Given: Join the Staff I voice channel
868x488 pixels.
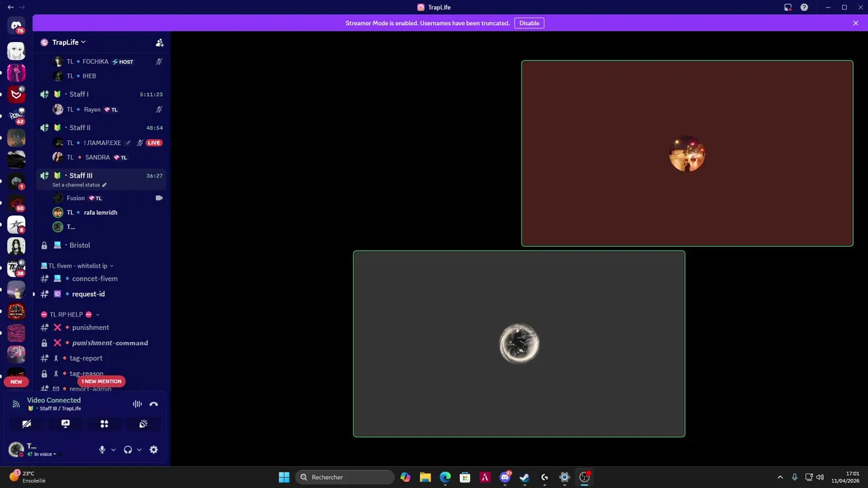Looking at the screenshot, I should [x=101, y=94].
